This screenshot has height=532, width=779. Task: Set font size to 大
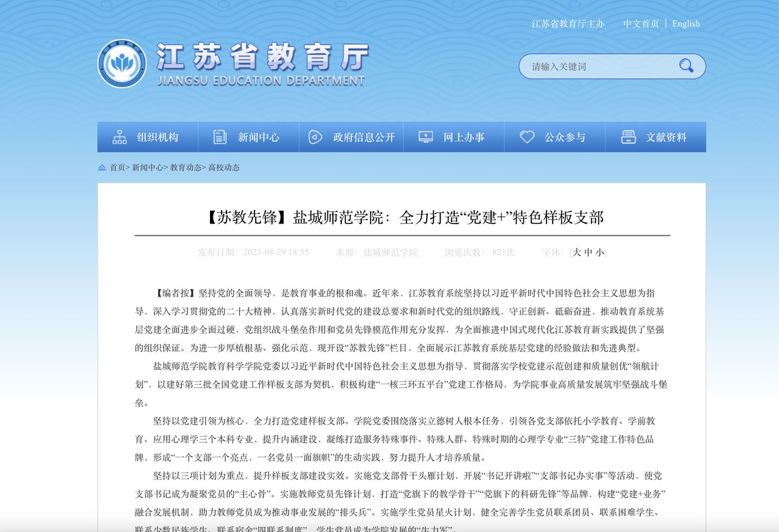coord(577,252)
